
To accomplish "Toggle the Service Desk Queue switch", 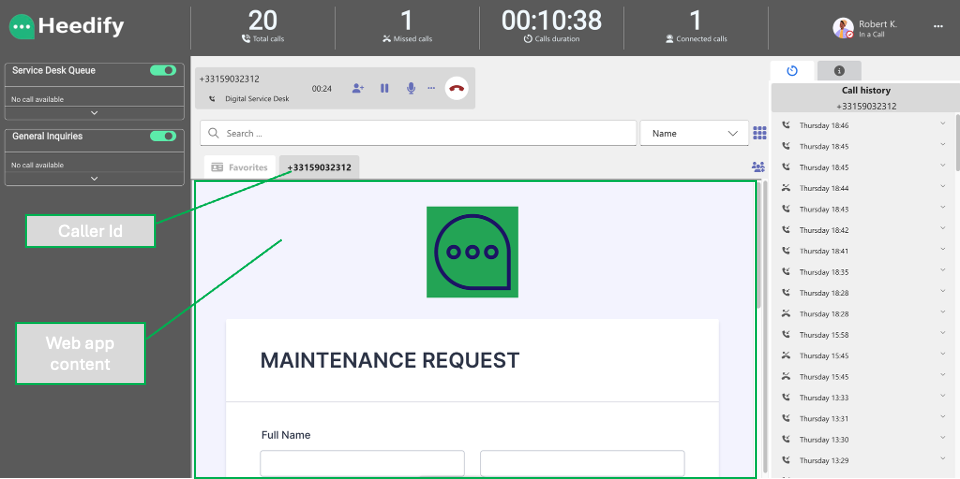I will [x=162, y=70].
